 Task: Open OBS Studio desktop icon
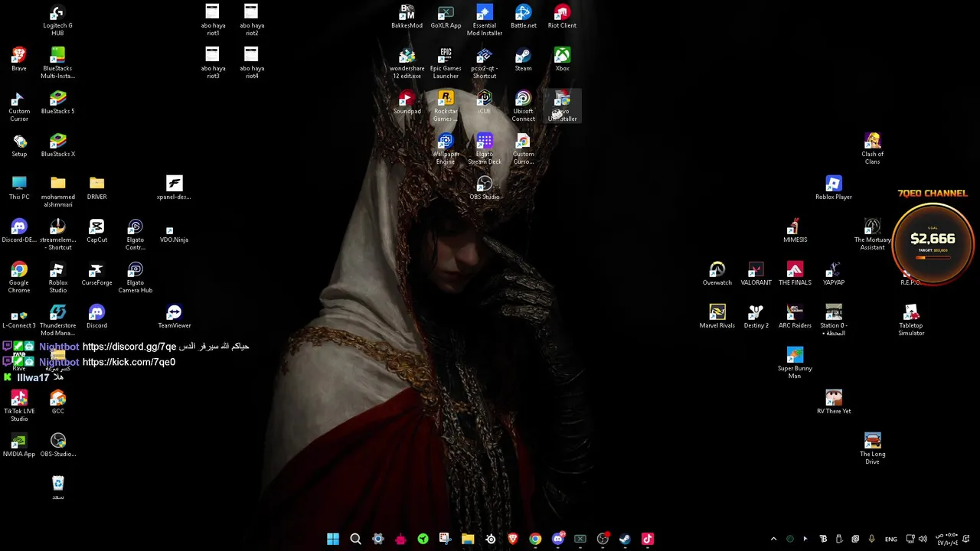point(485,188)
